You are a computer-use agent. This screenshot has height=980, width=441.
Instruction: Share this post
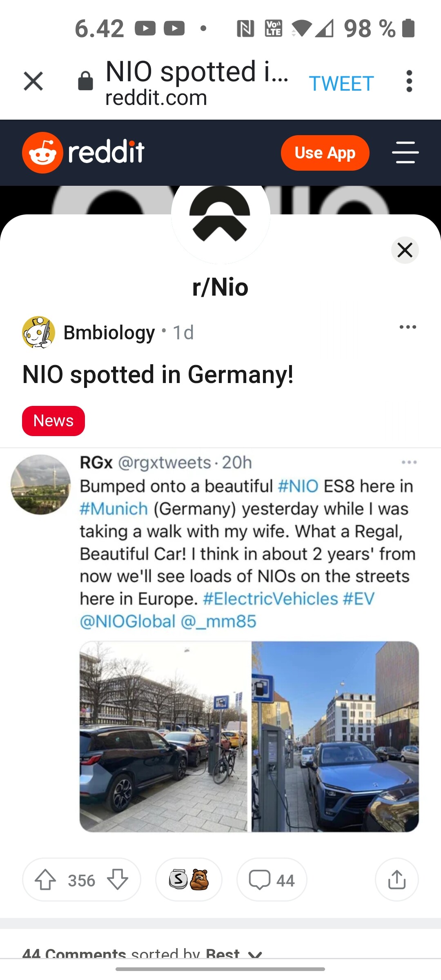pos(396,880)
